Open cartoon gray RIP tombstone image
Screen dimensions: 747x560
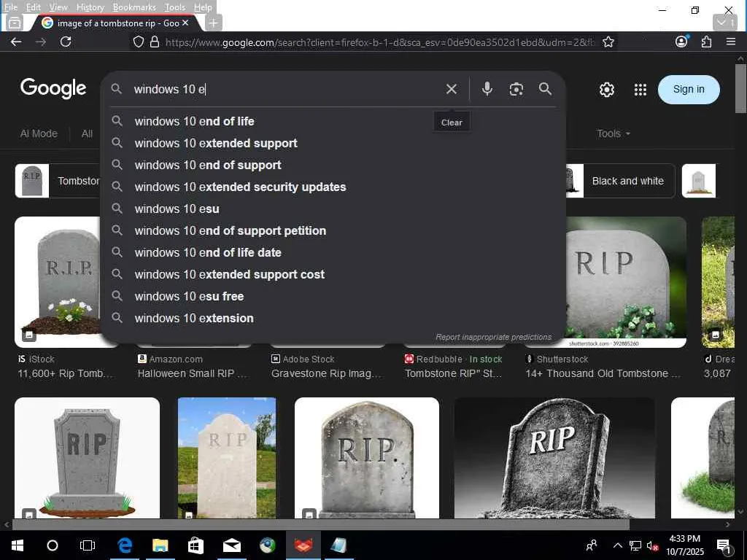click(88, 458)
